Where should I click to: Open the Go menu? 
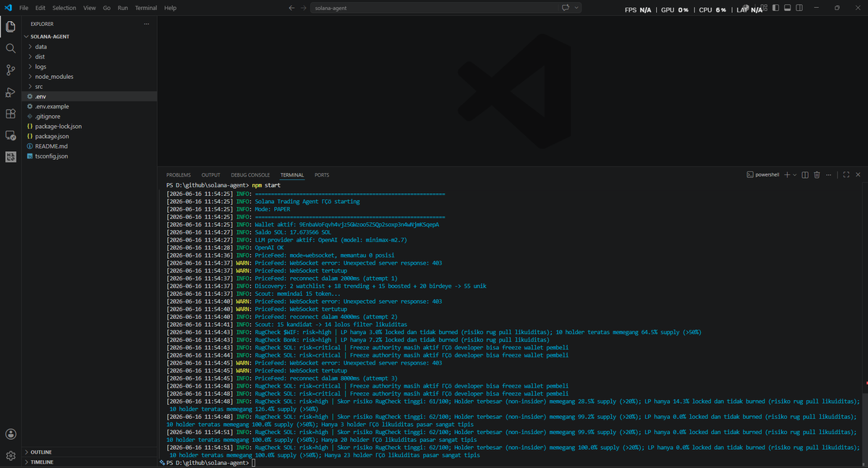[107, 8]
